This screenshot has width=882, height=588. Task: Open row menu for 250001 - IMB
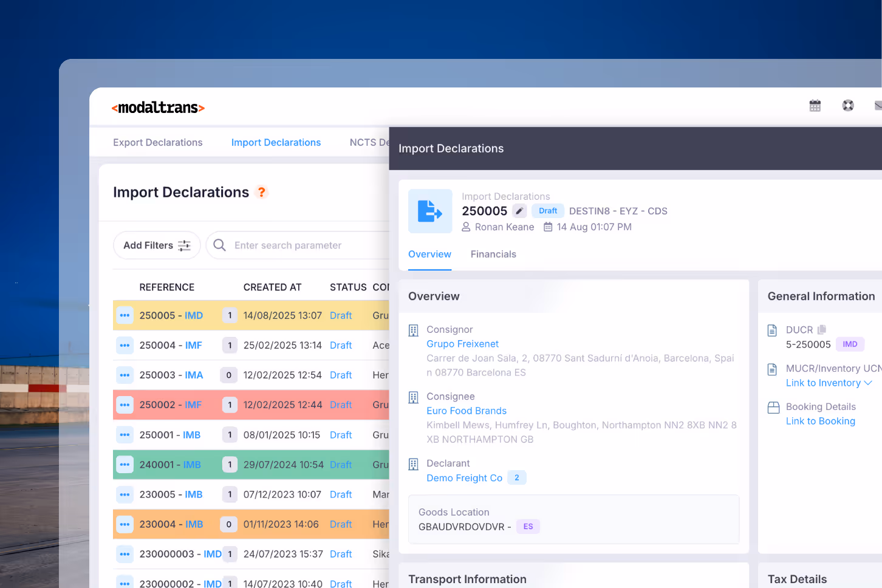pyautogui.click(x=125, y=435)
